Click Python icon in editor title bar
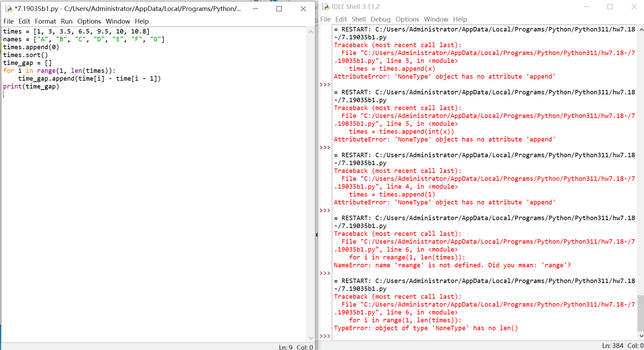The height and width of the screenshot is (350, 644). coord(8,9)
